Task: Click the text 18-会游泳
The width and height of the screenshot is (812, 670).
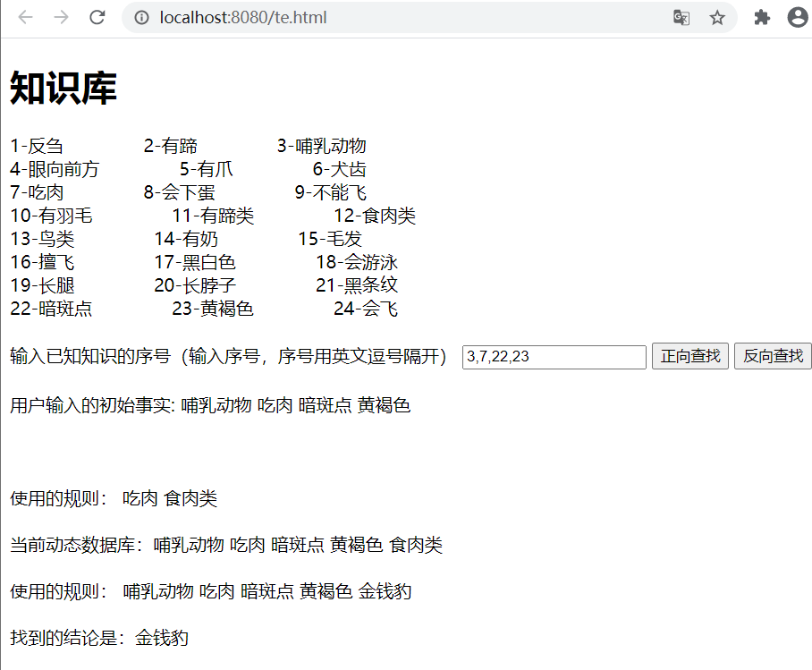Action: pos(357,263)
